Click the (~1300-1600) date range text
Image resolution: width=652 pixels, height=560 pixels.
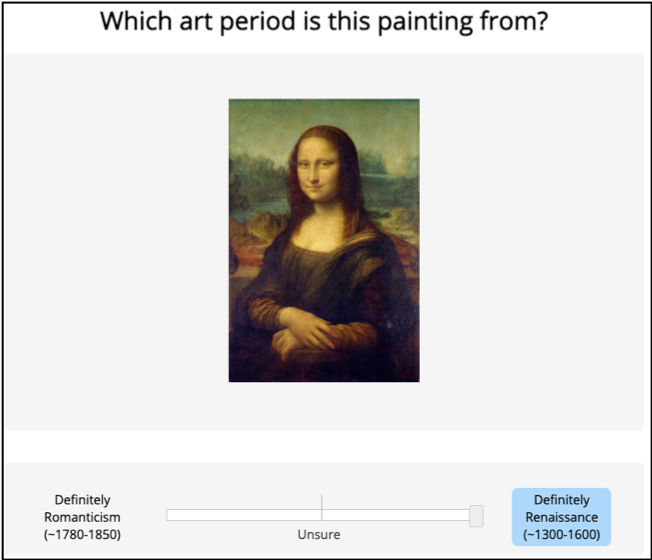tap(561, 535)
